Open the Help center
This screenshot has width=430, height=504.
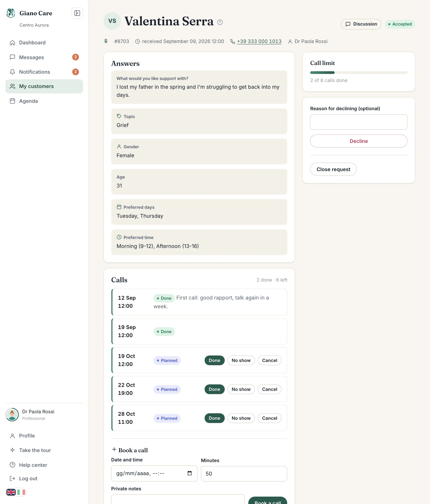point(44,465)
